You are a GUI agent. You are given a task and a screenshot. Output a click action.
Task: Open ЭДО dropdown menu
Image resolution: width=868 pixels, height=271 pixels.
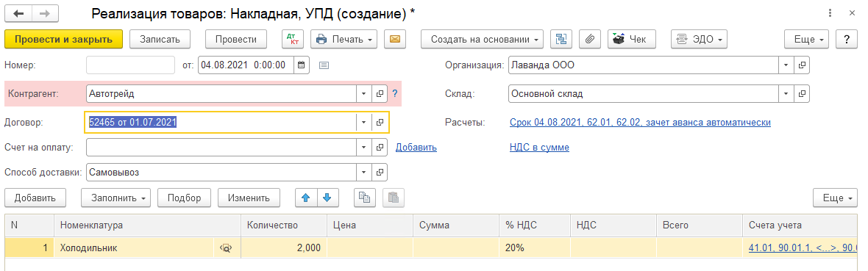point(699,39)
